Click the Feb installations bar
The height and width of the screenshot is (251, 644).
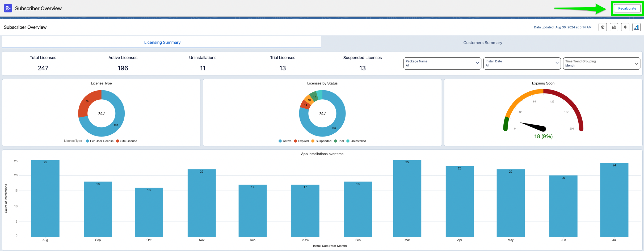click(358, 209)
